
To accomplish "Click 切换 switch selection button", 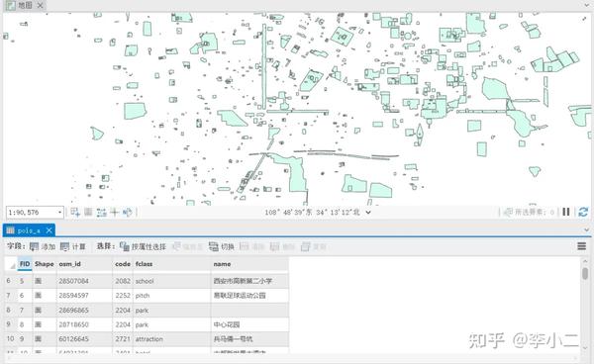I will click(221, 246).
